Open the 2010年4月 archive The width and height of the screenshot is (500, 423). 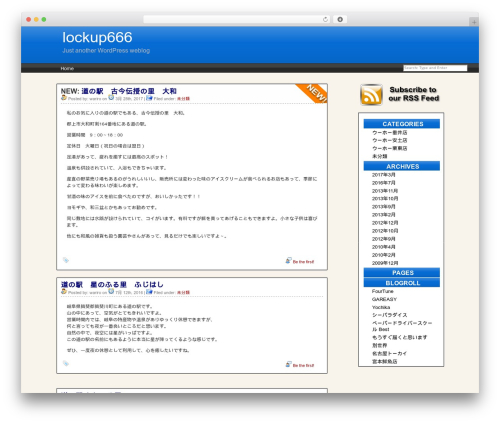coord(384,247)
